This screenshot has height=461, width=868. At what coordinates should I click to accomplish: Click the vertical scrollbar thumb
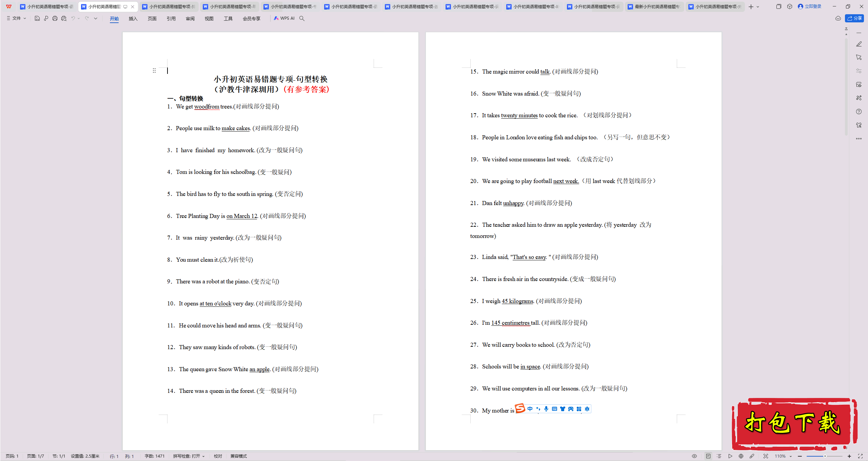point(846,86)
